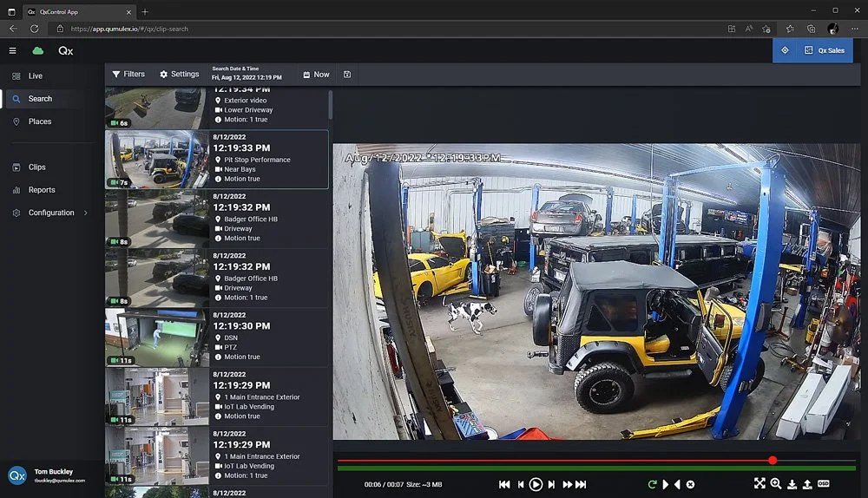The image size is (868, 498).
Task: Select the Pit Stop Performance Near Bays clip
Action: click(x=216, y=160)
